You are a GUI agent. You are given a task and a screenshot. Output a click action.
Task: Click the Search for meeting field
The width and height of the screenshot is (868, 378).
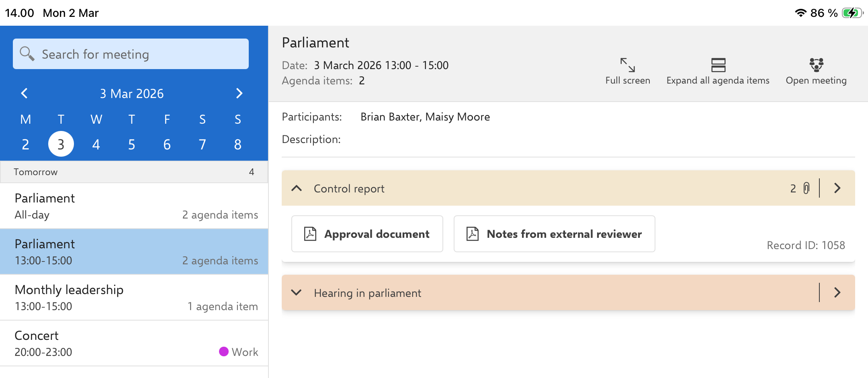(x=131, y=54)
